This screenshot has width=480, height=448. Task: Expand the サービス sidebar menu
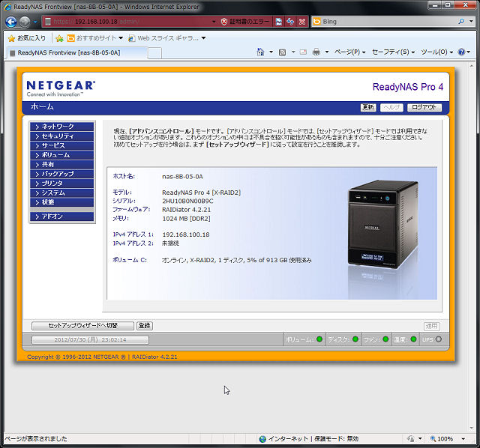[x=61, y=145]
